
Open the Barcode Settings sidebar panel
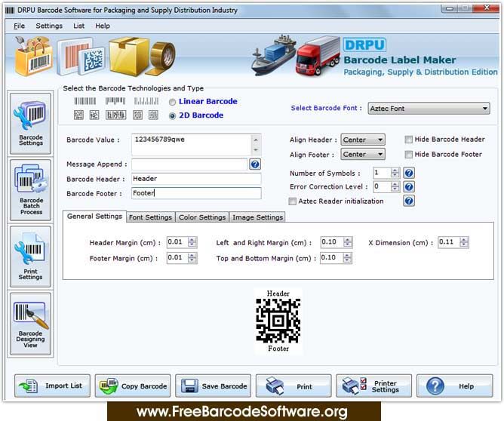click(30, 124)
